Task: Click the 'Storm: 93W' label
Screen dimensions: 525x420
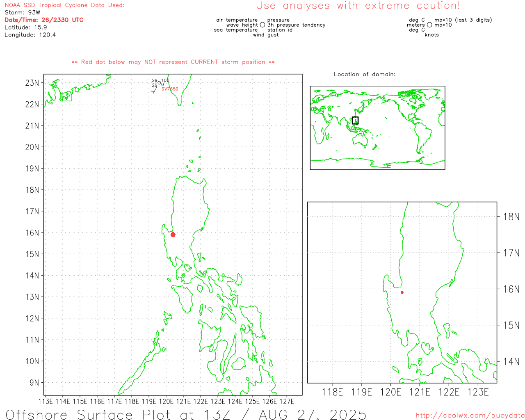Action: [x=23, y=12]
